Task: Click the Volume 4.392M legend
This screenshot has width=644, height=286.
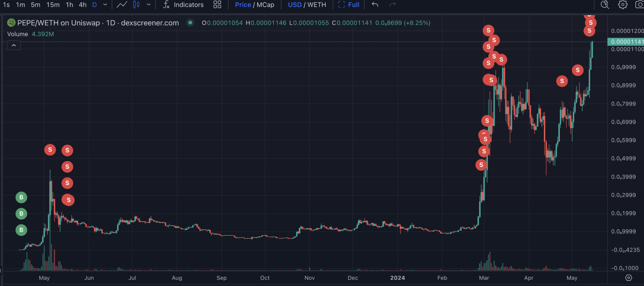Action: (30, 34)
